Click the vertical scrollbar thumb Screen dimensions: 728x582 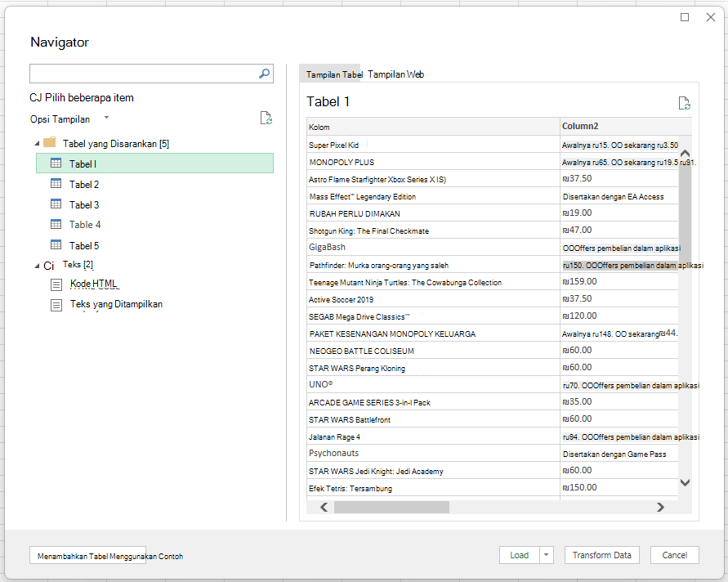pyautogui.click(x=685, y=212)
